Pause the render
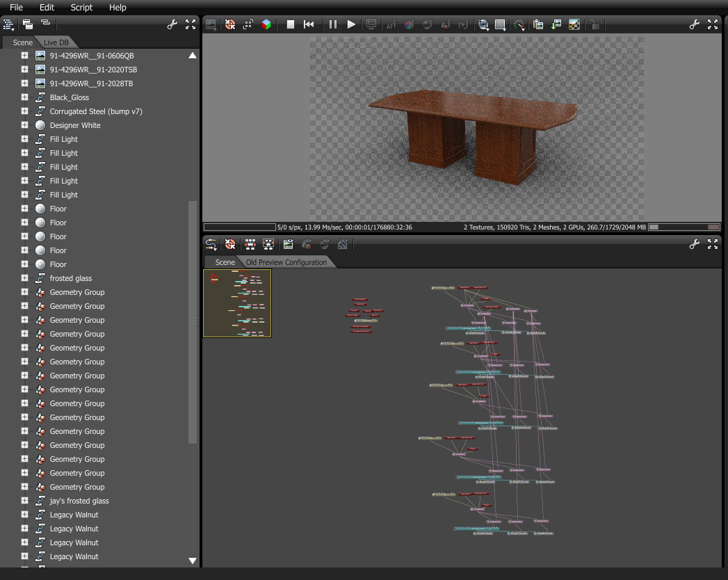 333,24
